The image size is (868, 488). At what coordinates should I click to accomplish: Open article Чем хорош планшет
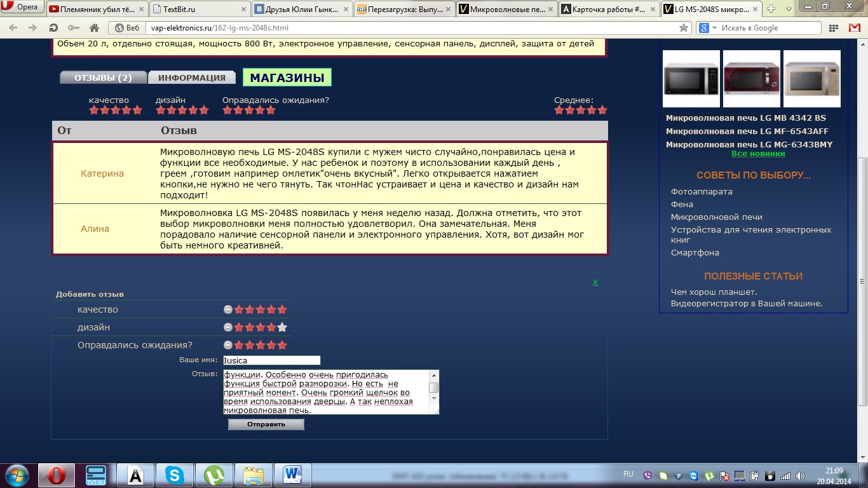tap(714, 292)
